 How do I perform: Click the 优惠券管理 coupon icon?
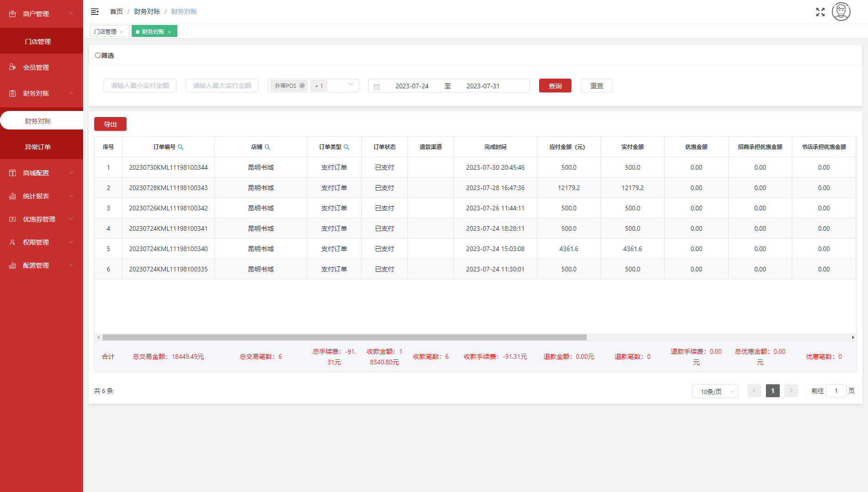coord(12,219)
